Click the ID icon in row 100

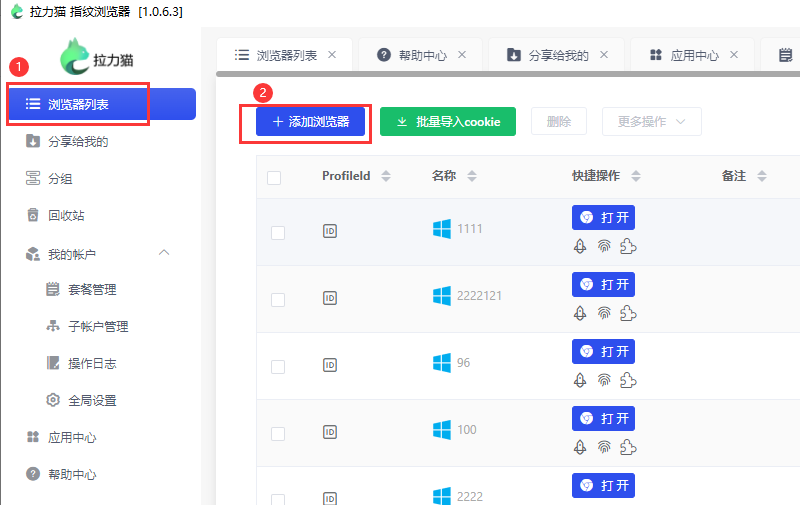pos(330,432)
